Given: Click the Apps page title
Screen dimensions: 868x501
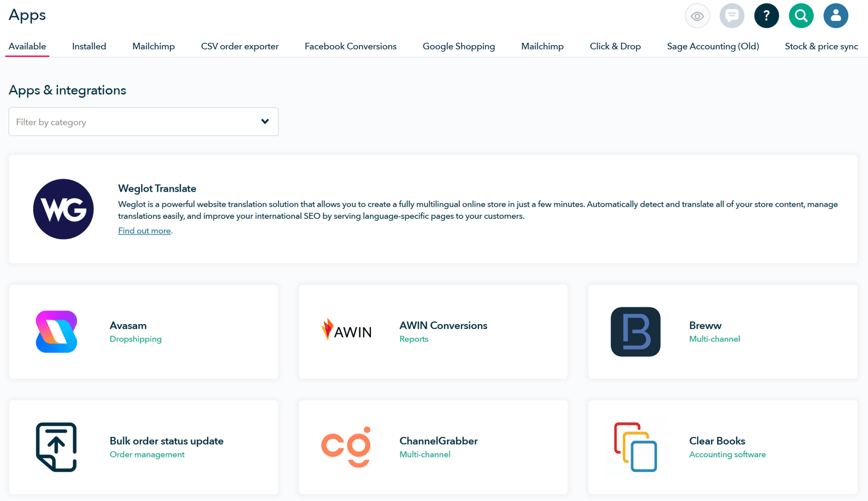Looking at the screenshot, I should tap(27, 15).
